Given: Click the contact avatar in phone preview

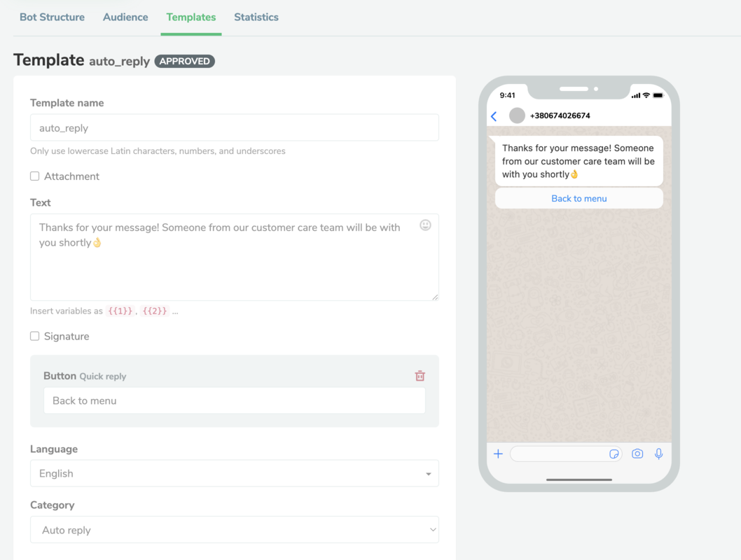Looking at the screenshot, I should coord(517,115).
